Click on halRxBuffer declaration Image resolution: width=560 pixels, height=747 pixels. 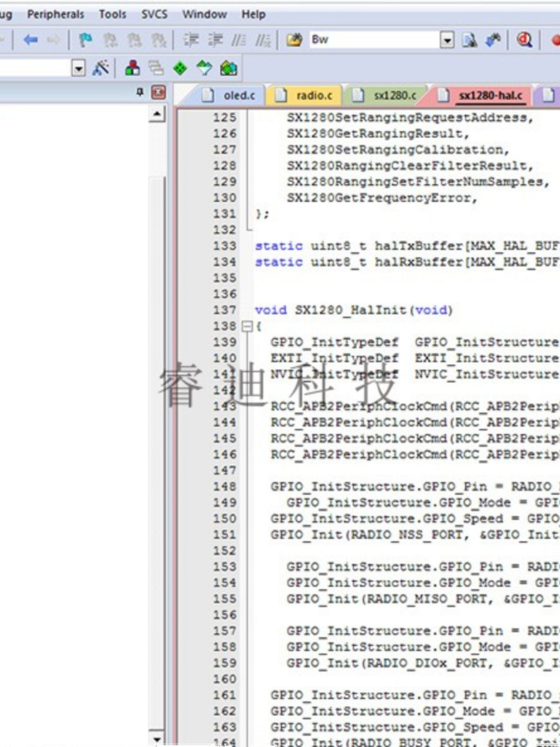[x=419, y=262]
